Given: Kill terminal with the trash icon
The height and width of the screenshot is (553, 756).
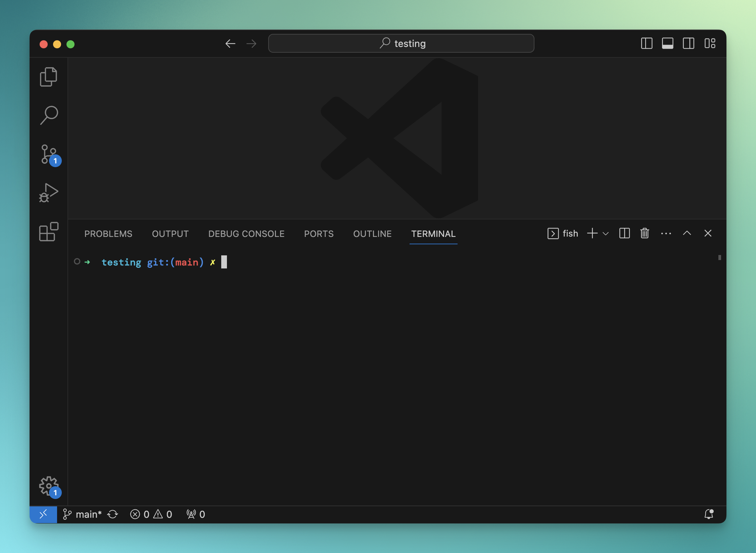Looking at the screenshot, I should pyautogui.click(x=645, y=233).
